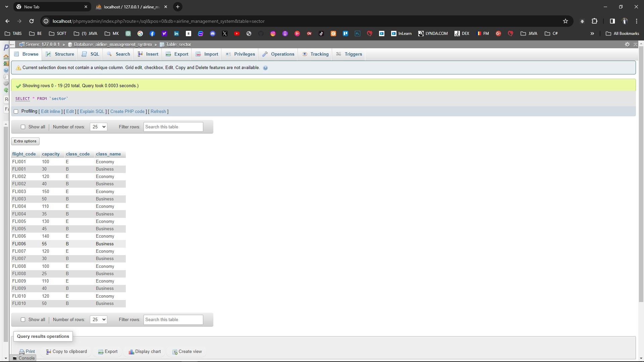Enable the Profiling checkbox
Viewport: 644px width, 362px height.
(x=16, y=112)
